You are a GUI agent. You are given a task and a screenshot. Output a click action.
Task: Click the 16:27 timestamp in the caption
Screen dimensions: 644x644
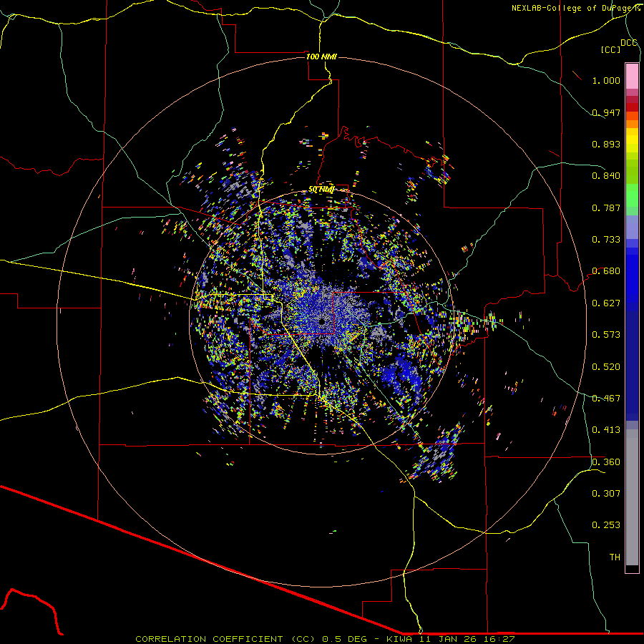(499, 639)
